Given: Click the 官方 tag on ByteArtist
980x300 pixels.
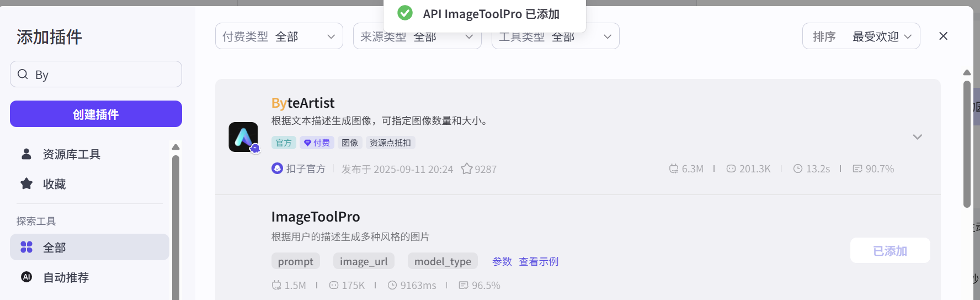Looking at the screenshot, I should tap(284, 143).
